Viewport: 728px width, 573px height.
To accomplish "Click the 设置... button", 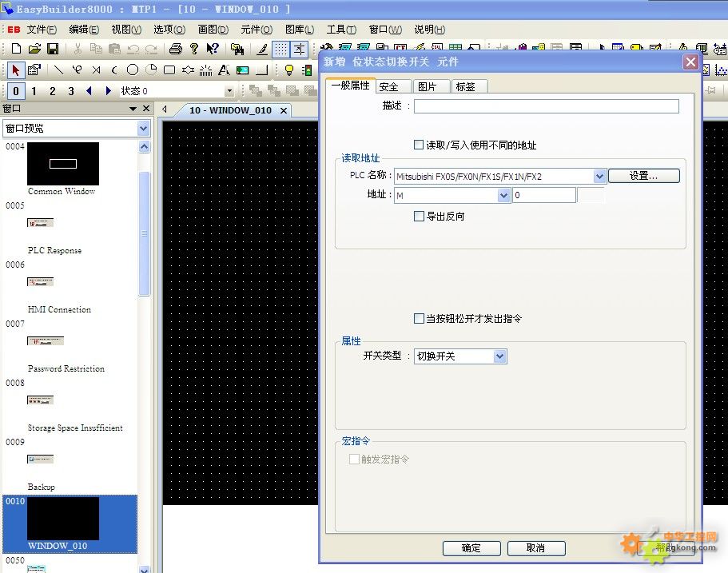I will 643,176.
